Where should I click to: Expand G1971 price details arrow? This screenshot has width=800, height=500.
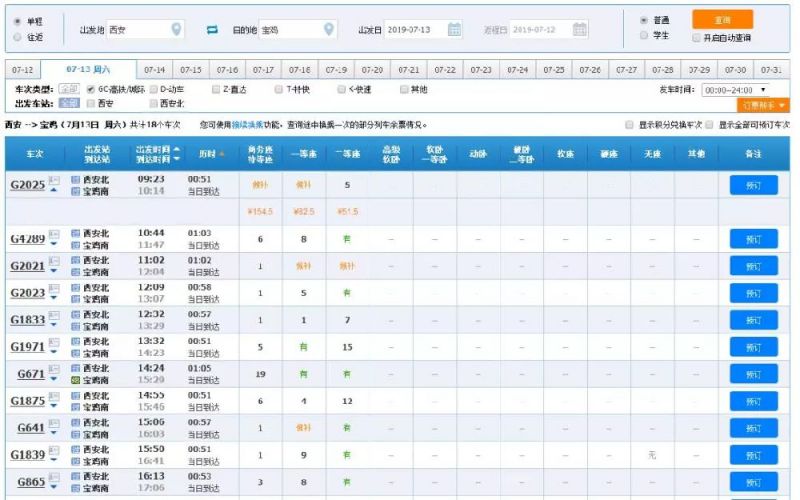(x=54, y=352)
